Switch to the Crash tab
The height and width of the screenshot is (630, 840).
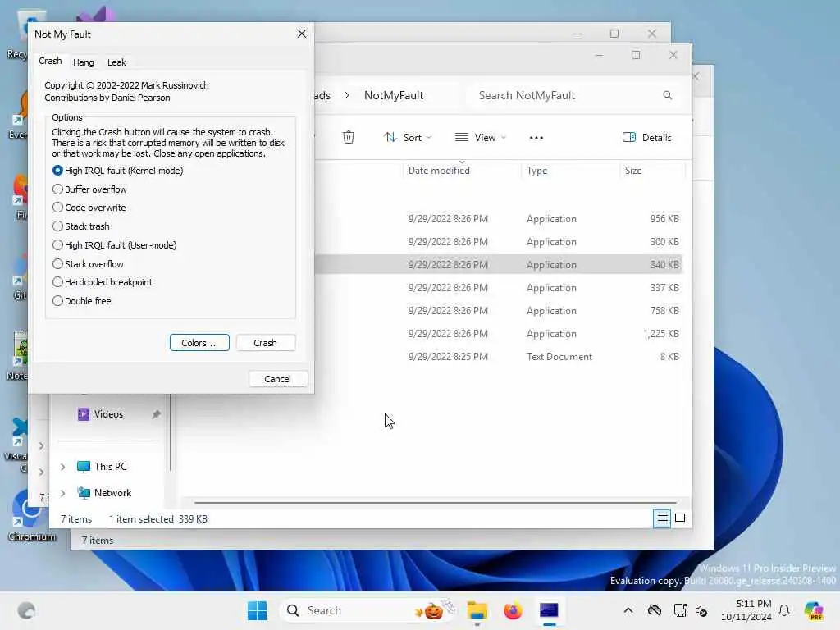(x=50, y=61)
